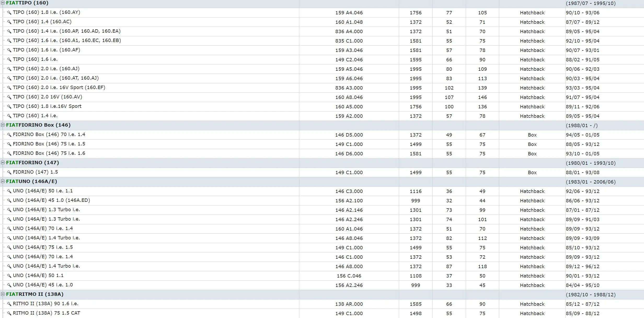644x318 pixels.
Task: Collapse the FIAT UNO (146A/E) group
Action: pyautogui.click(x=3, y=181)
